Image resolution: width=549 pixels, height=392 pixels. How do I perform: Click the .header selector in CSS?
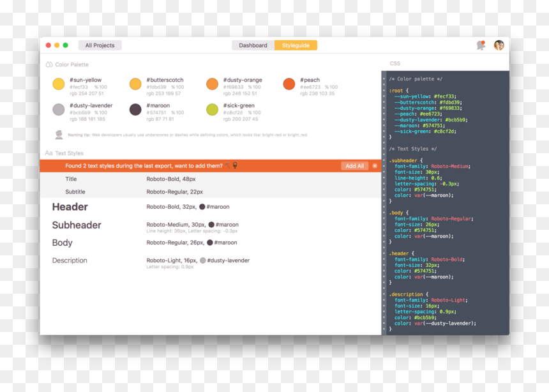[398, 253]
